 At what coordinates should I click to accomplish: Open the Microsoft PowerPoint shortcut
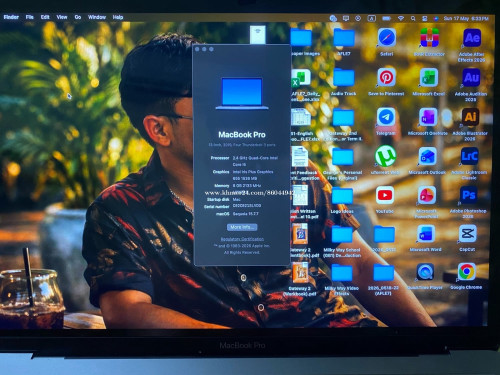pyautogui.click(x=427, y=195)
